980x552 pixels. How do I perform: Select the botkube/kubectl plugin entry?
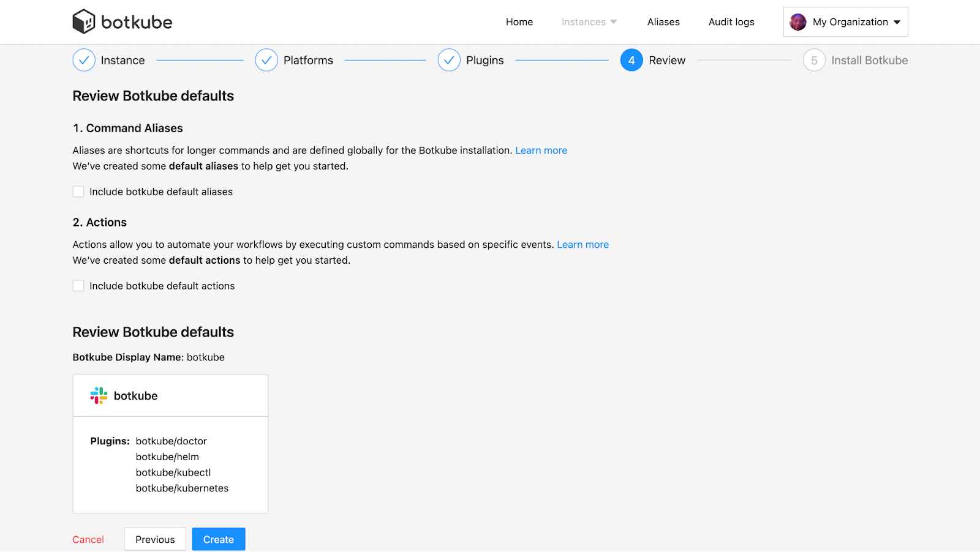pyautogui.click(x=173, y=472)
